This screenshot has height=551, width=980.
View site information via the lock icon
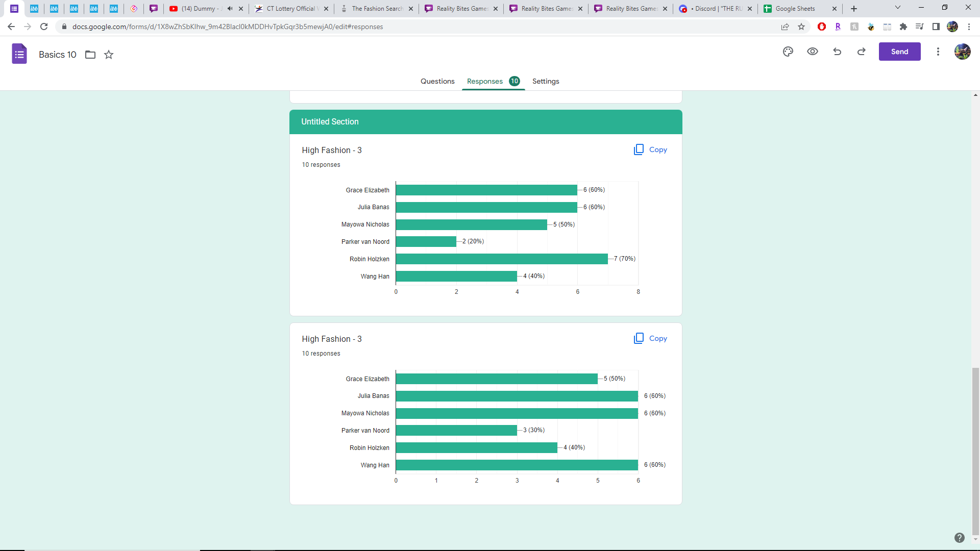(64, 27)
